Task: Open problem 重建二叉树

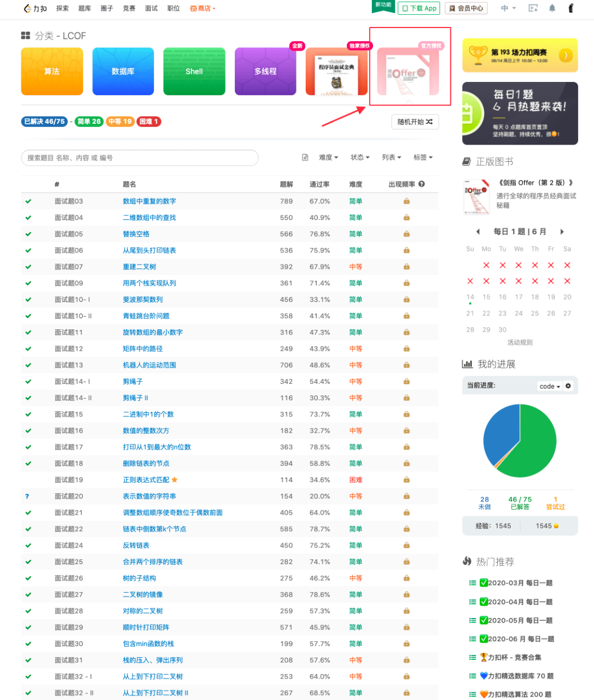Action: [139, 267]
